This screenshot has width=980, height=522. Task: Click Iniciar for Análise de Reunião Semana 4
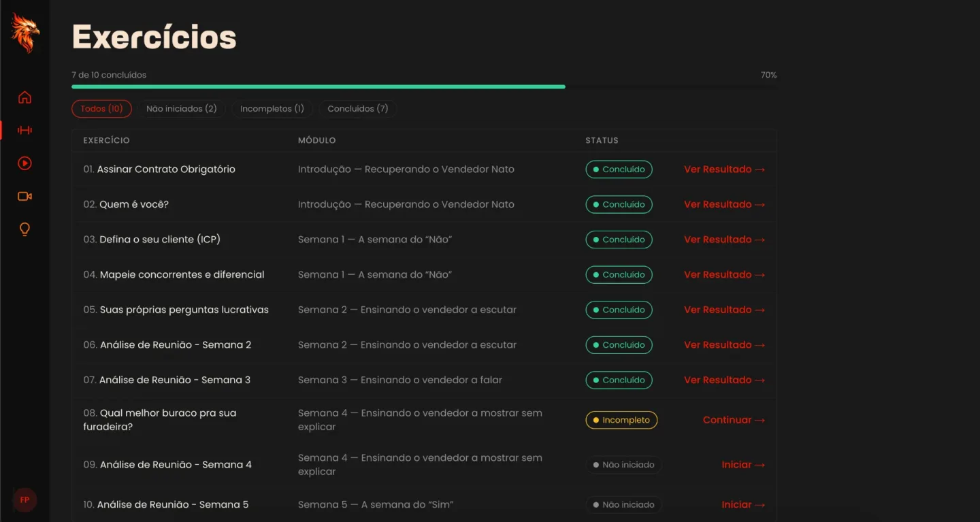(743, 465)
